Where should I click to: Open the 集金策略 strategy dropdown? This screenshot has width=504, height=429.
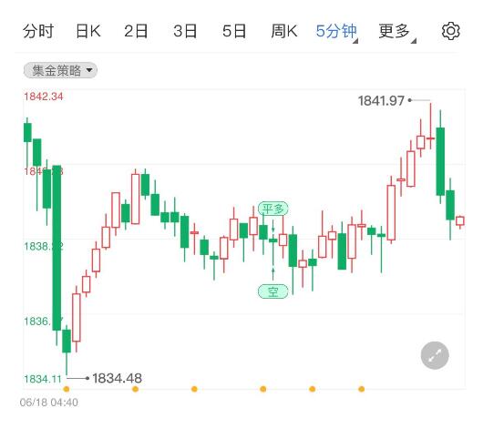(x=60, y=70)
